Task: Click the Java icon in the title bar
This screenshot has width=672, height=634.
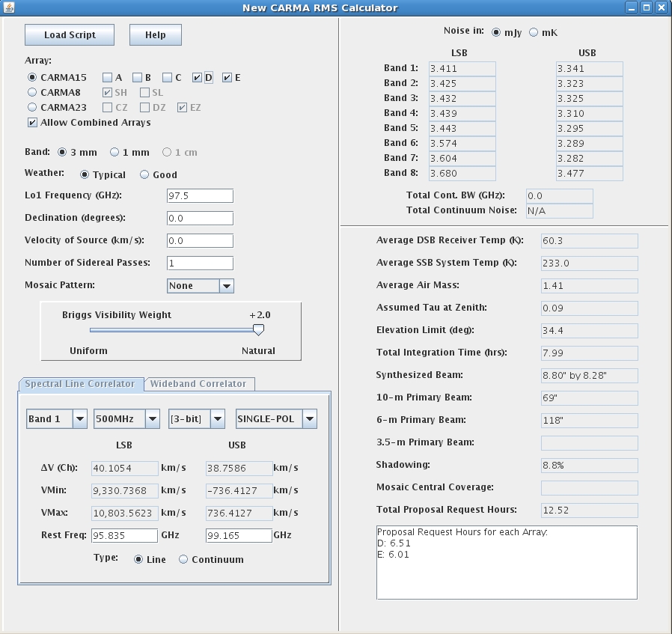Action: pos(8,7)
